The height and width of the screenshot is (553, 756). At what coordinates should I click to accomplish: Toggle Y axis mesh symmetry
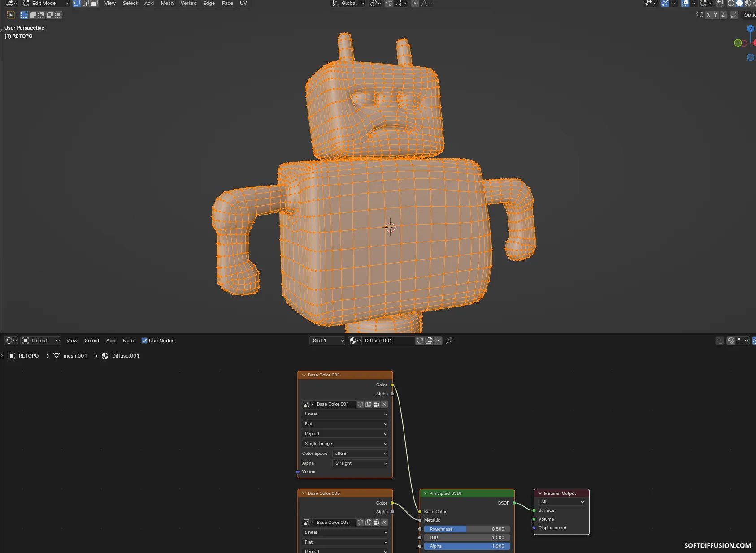pyautogui.click(x=716, y=15)
